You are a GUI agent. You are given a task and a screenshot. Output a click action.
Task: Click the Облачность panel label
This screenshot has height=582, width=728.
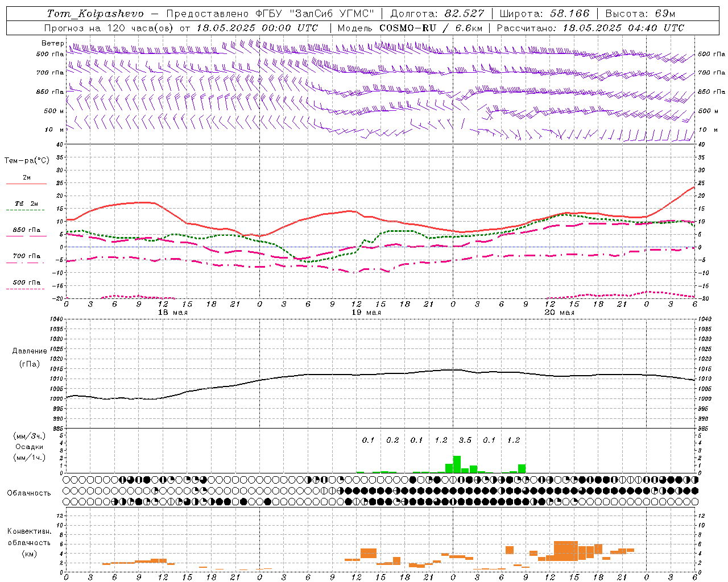click(29, 493)
